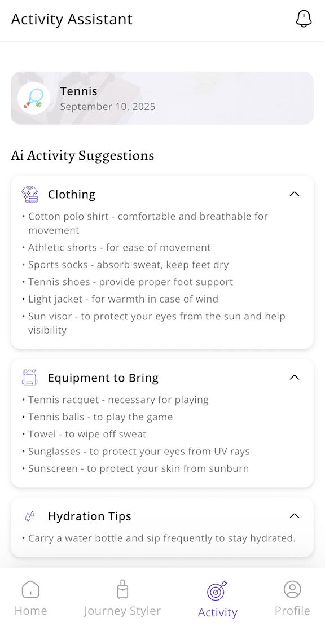Click the September 10 date text
The height and width of the screenshot is (644, 325).
(108, 106)
